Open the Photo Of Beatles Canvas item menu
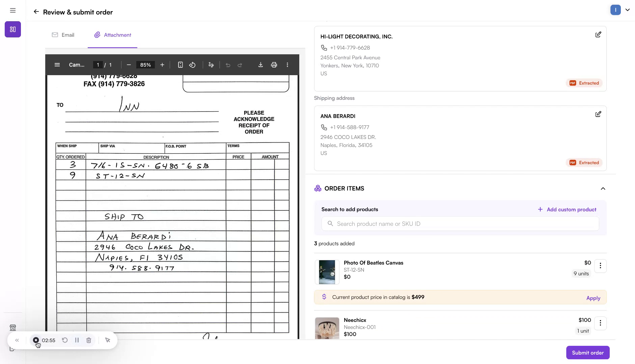The width and height of the screenshot is (635, 364). [600, 266]
